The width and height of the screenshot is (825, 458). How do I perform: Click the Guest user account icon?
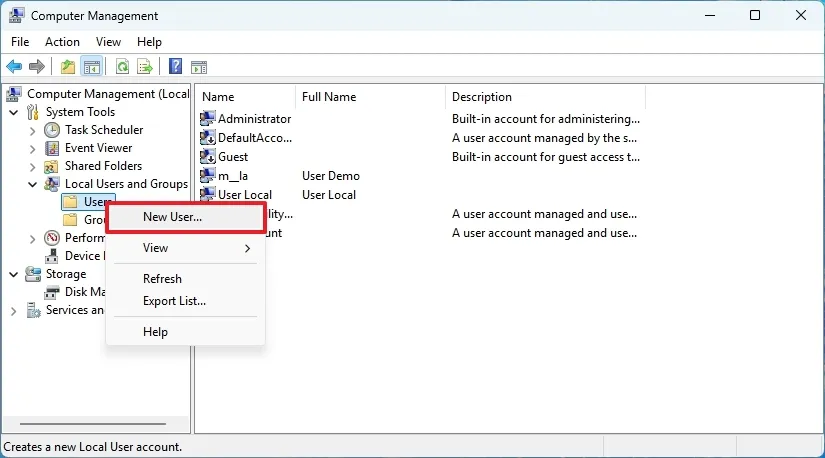208,156
